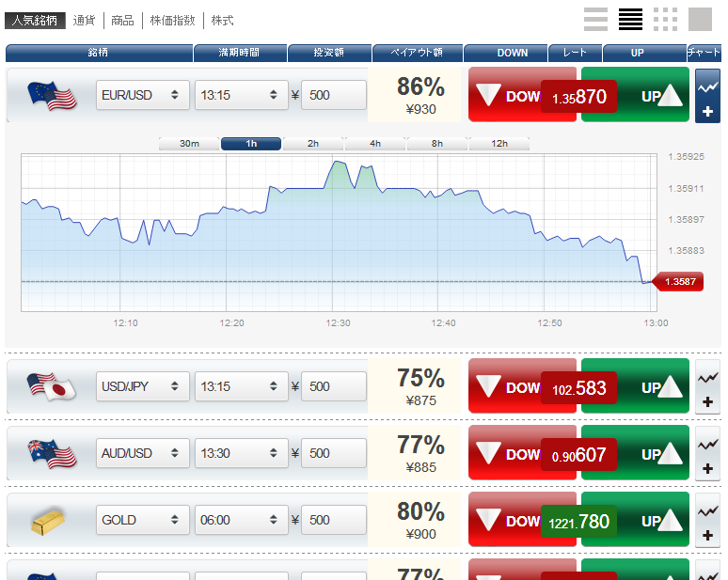
Task: Open the USD/JPY 13:15 expiry dropdown
Action: (242, 386)
